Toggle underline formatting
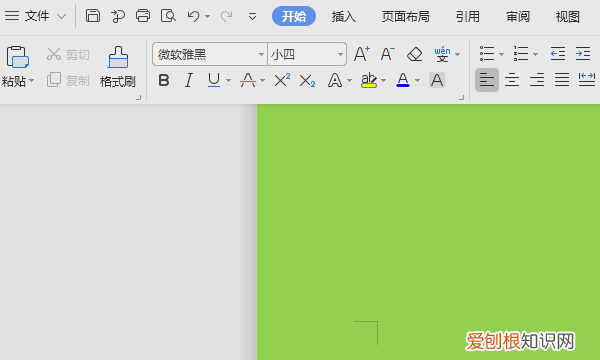Image resolution: width=600 pixels, height=360 pixels. tap(214, 80)
